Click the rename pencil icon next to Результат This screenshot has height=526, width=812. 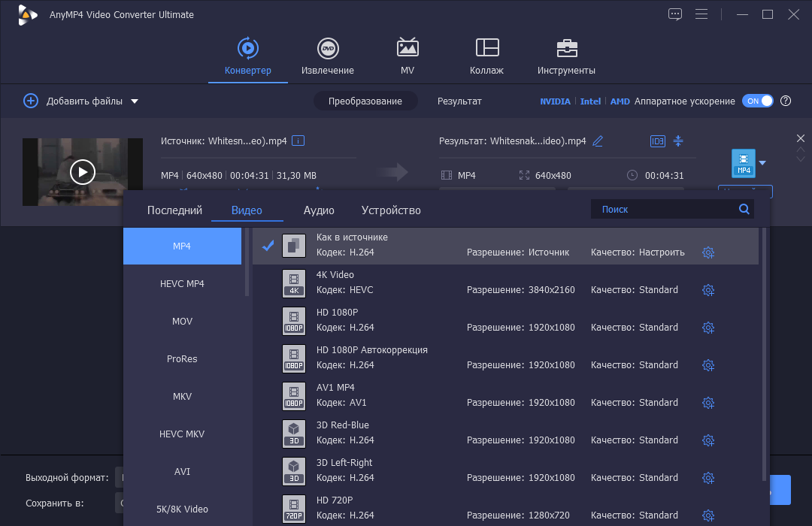coord(598,141)
